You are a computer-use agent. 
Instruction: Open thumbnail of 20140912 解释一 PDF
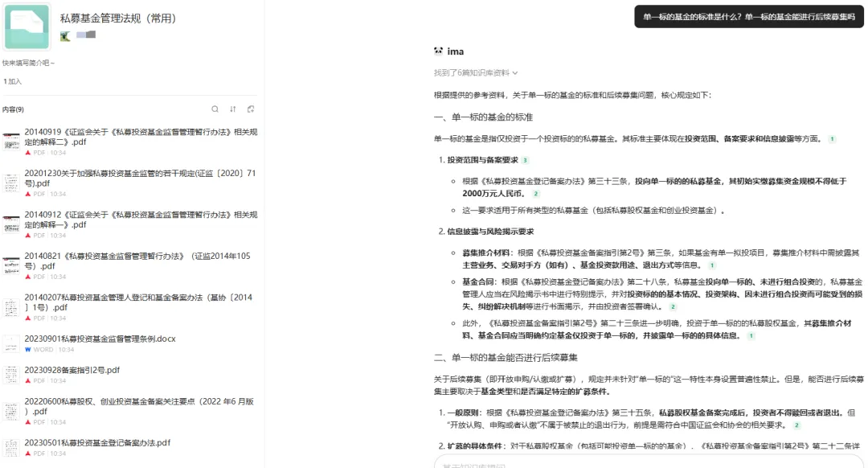point(11,224)
